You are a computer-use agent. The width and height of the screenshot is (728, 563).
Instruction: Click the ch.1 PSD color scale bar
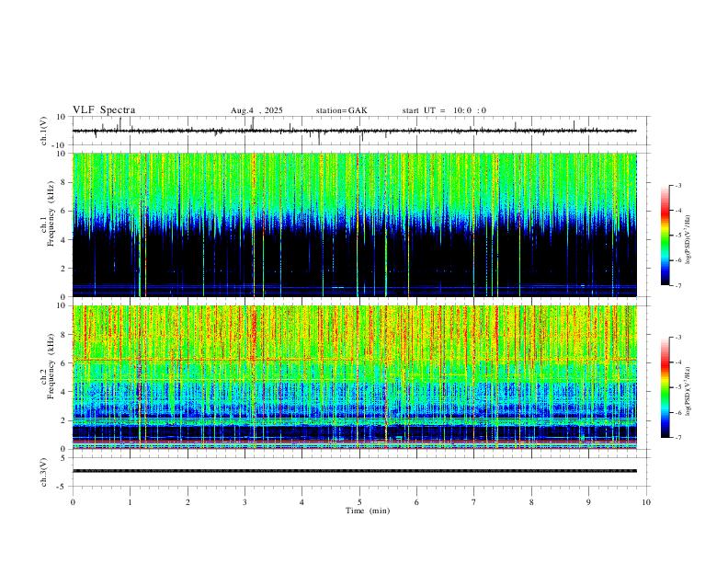coord(665,236)
